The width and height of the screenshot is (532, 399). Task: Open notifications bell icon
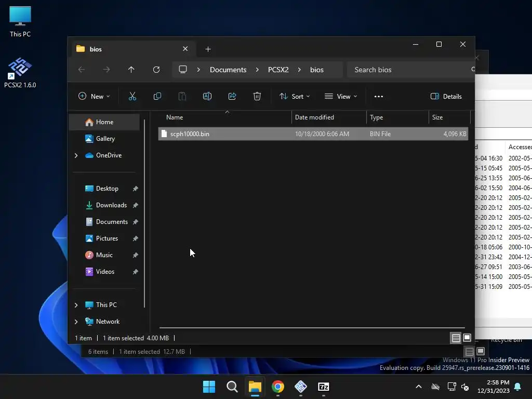[x=518, y=387]
